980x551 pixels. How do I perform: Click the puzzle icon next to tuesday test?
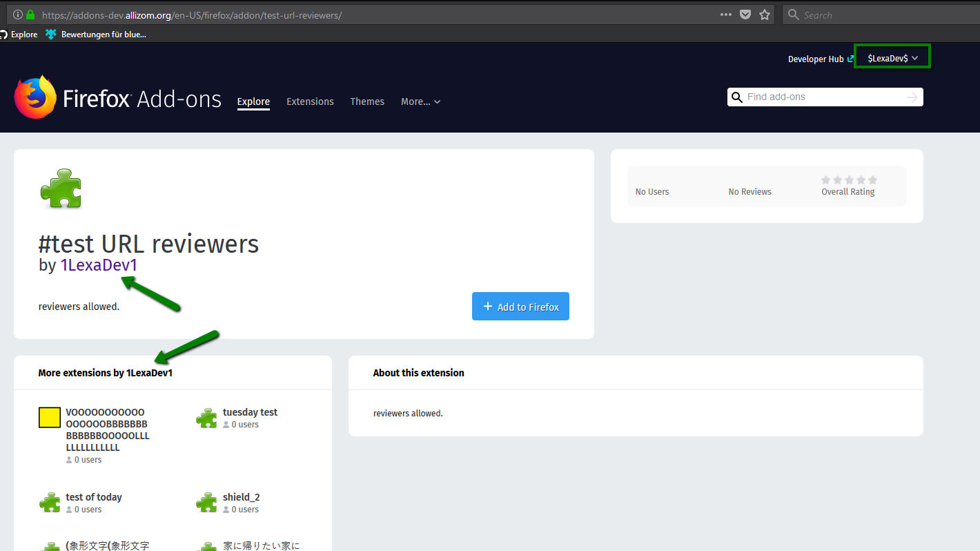click(206, 417)
